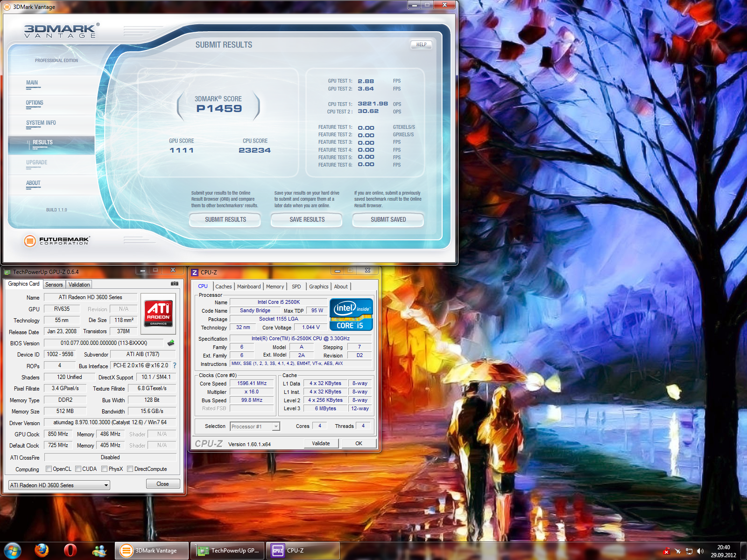Open the Memory tab in CPU-Z
747x560 pixels.
(275, 287)
